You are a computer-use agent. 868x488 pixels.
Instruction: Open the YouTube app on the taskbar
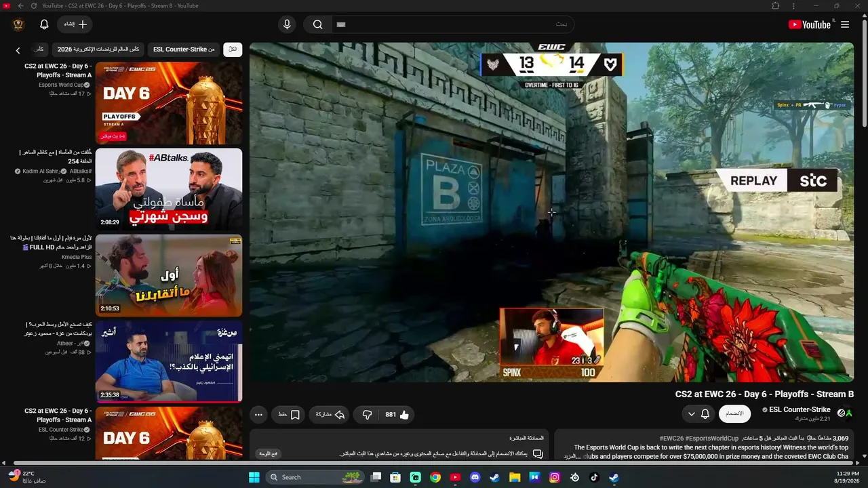pos(455,477)
